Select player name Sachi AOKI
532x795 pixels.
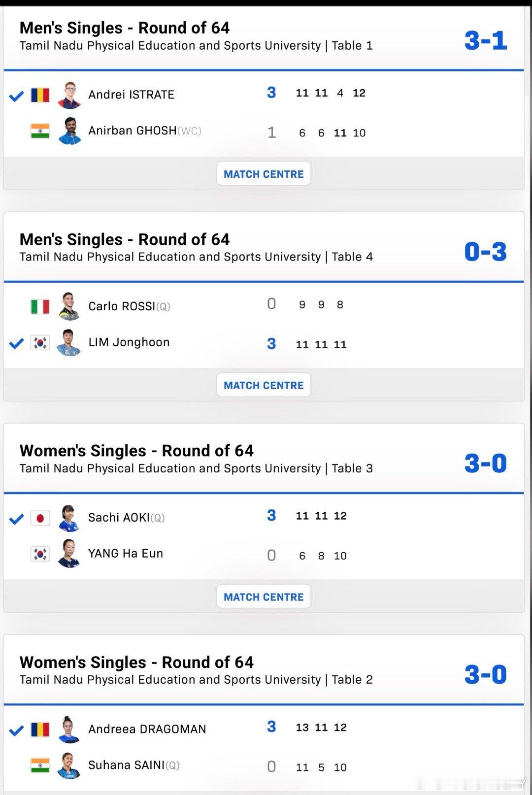tap(119, 518)
